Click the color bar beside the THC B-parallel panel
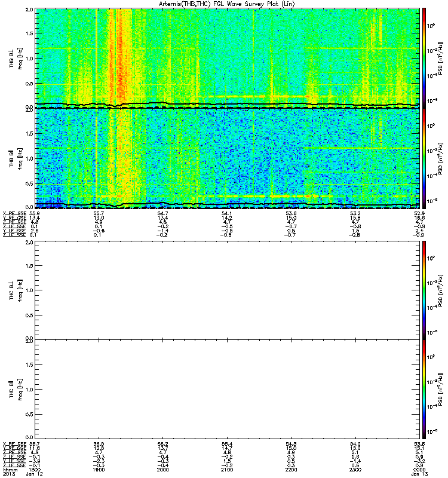The height and width of the screenshot is (478, 448). (424, 390)
